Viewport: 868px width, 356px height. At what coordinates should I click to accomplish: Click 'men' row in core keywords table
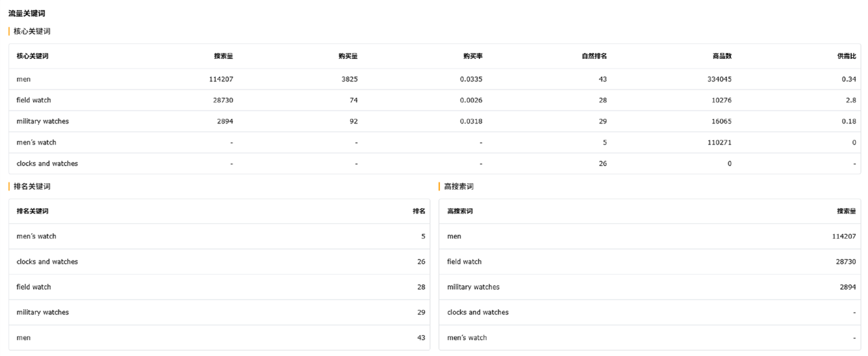coord(435,79)
